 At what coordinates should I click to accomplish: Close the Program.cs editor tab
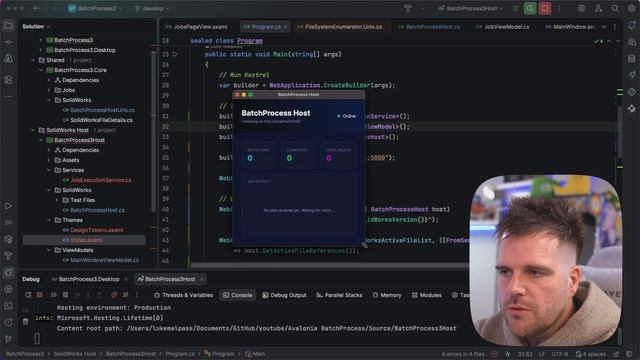point(285,27)
